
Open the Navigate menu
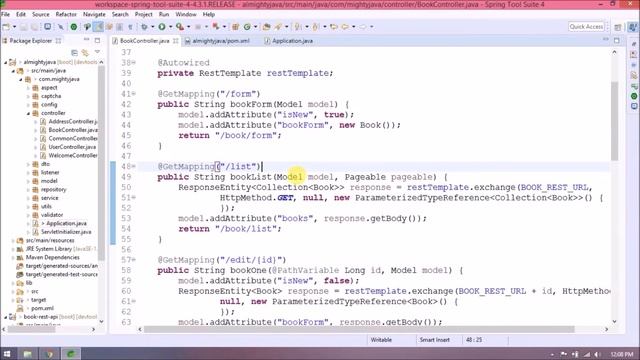point(94,14)
